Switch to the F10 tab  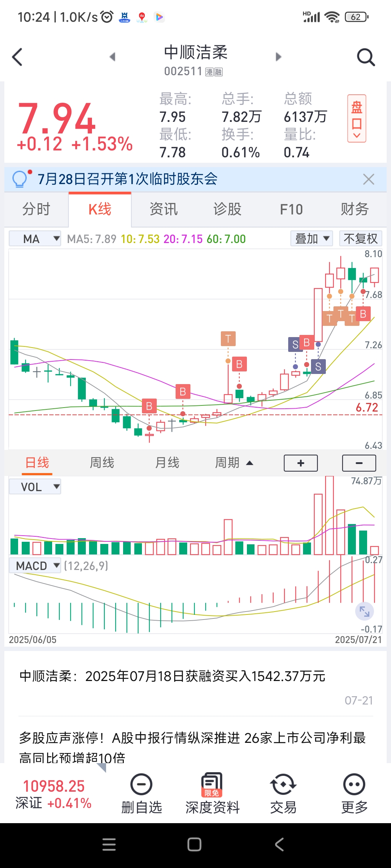[x=291, y=209]
